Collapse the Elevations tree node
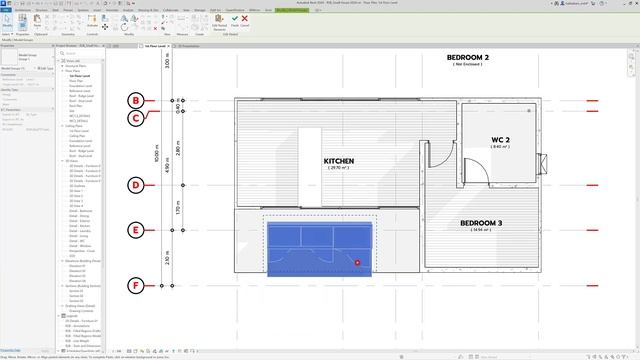 (62, 261)
